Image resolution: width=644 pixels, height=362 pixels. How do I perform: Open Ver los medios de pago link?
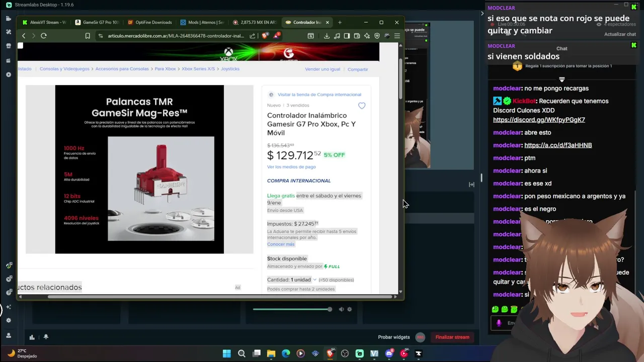pyautogui.click(x=291, y=167)
